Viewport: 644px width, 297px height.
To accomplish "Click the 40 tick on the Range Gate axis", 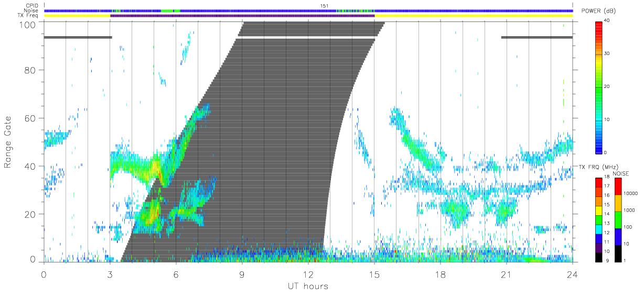I will click(30, 167).
